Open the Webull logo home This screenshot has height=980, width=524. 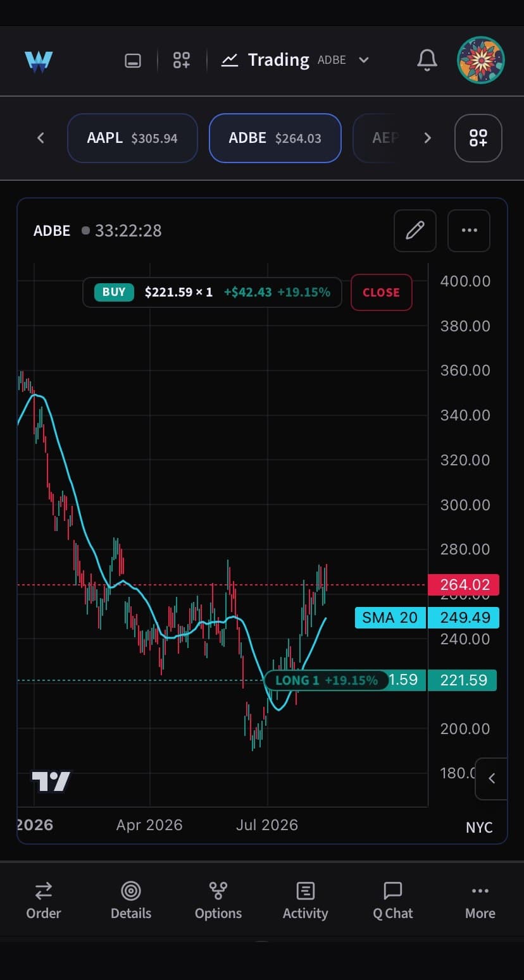(39, 61)
